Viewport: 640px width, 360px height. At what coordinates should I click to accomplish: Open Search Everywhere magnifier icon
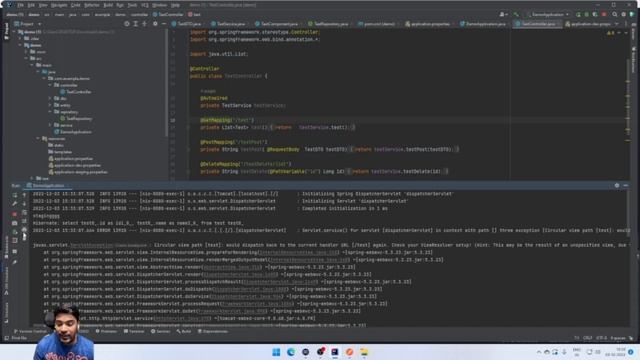(x=615, y=15)
